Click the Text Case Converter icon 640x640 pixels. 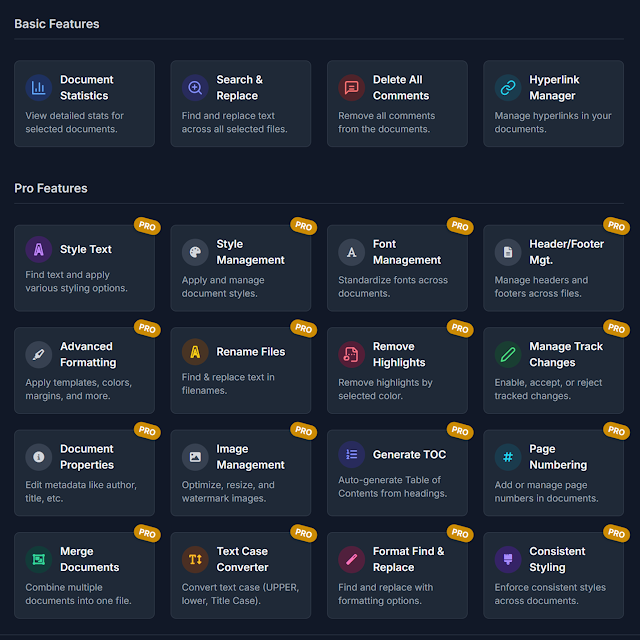[x=195, y=559]
